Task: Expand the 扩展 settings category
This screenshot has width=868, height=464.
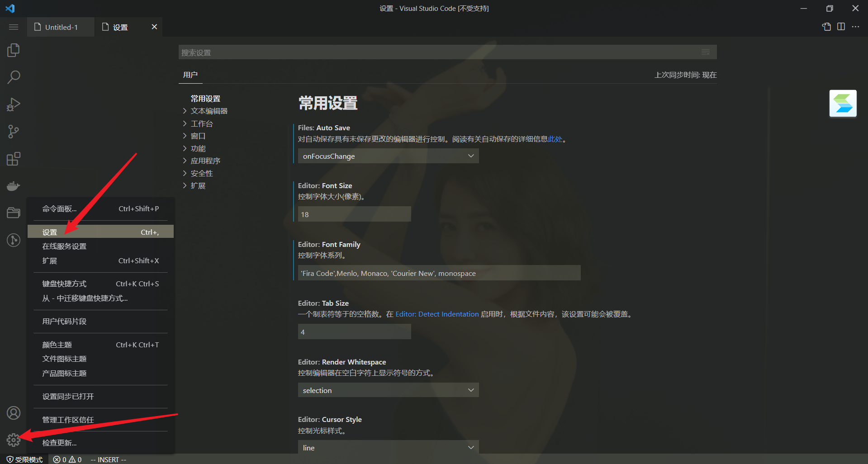Action: 194,185
